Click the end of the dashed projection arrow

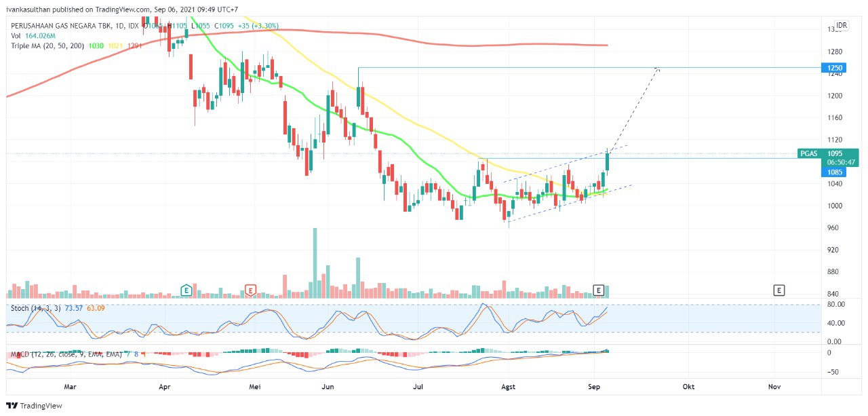click(x=657, y=69)
